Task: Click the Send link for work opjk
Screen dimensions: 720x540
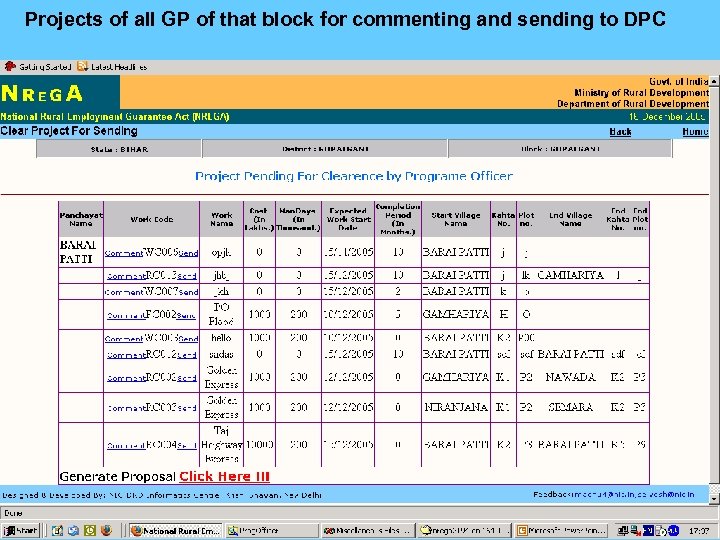Action: (x=188, y=253)
